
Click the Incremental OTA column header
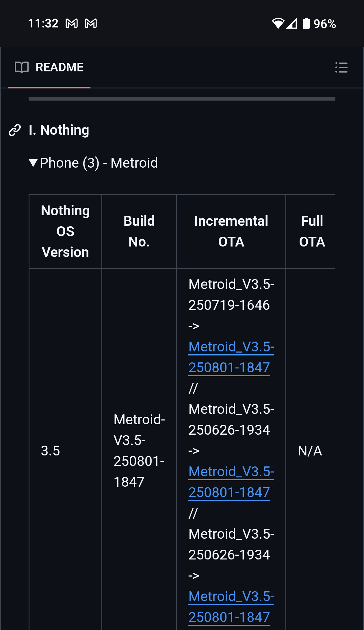[231, 231]
